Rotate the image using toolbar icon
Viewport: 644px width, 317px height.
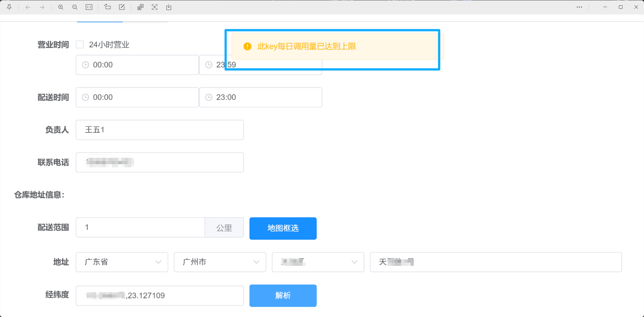click(x=108, y=7)
